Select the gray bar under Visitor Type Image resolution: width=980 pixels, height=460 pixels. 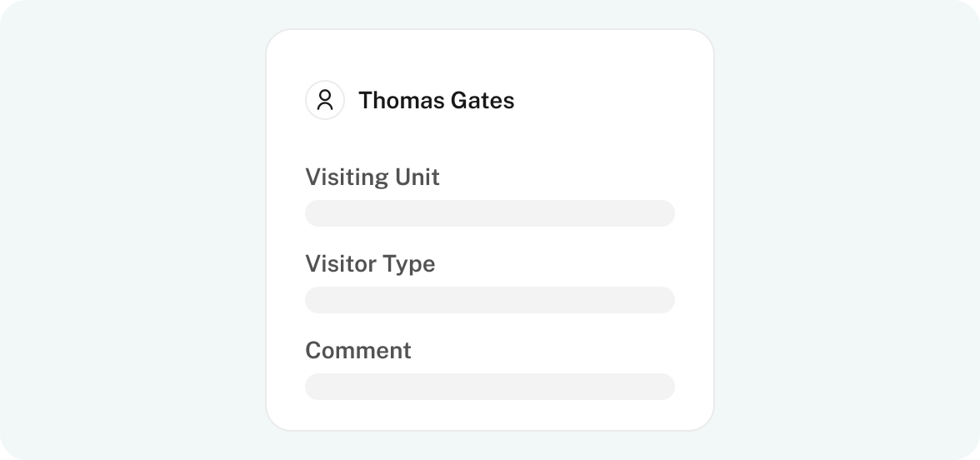coord(490,300)
